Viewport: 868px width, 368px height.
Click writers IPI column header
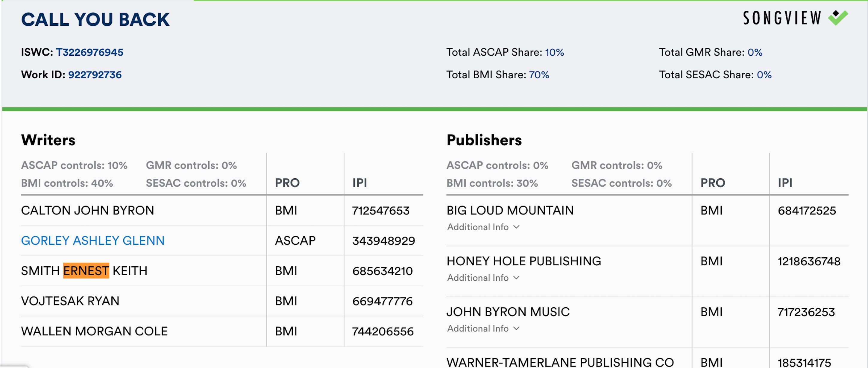(359, 183)
